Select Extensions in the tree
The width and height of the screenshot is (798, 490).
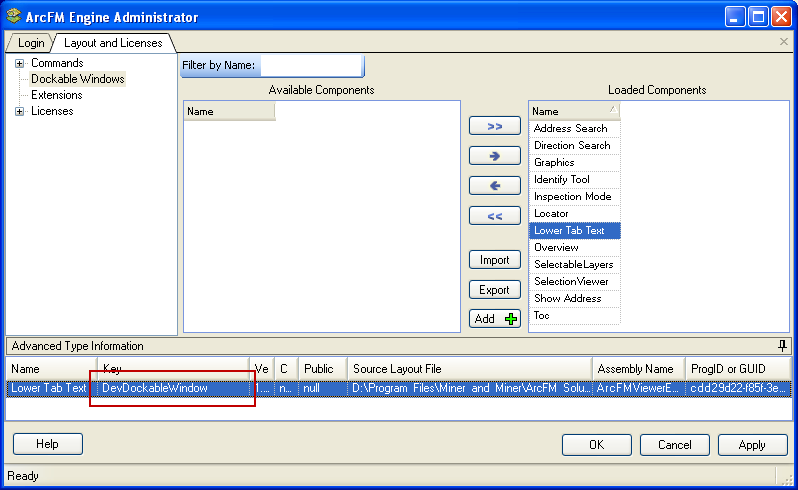(x=56, y=95)
